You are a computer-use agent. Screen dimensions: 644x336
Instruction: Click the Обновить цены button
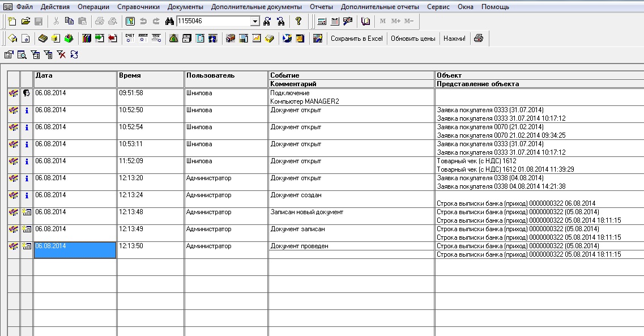coord(413,38)
